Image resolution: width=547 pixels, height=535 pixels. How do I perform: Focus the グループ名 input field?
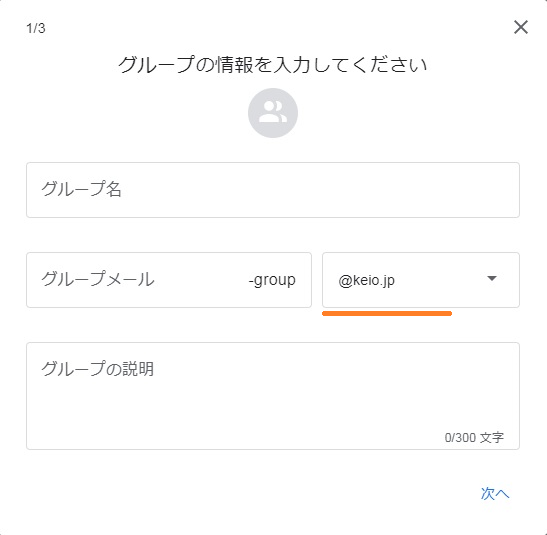coord(273,190)
